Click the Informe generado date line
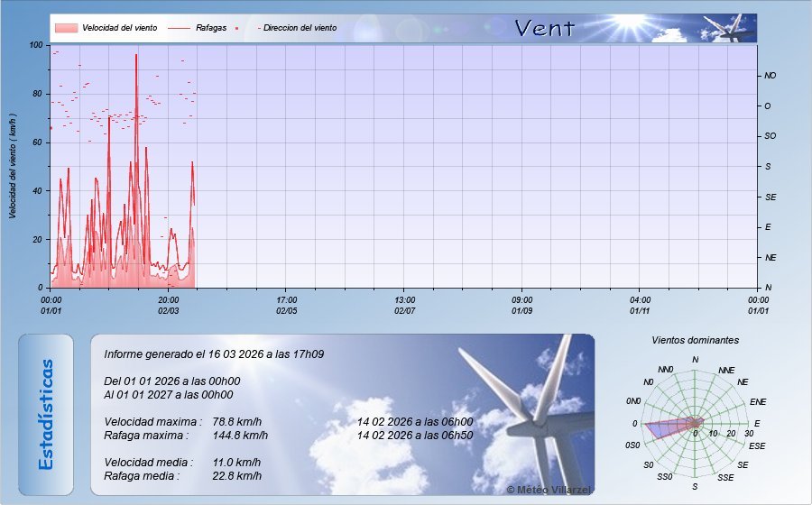The image size is (812, 505). click(x=214, y=354)
